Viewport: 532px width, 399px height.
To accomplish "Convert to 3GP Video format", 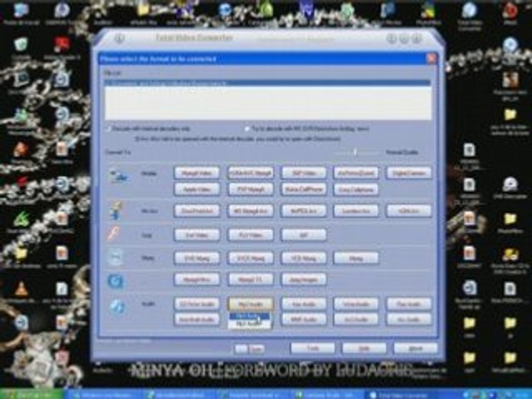I will 304,173.
